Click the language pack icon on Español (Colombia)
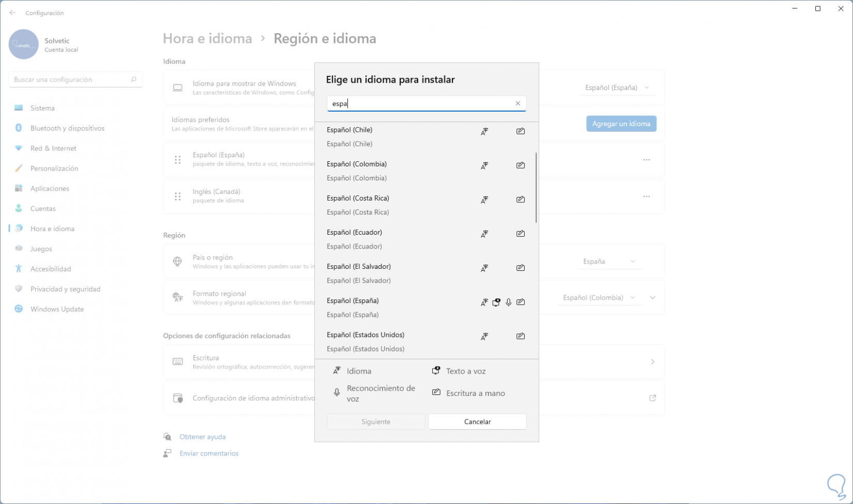This screenshot has width=853, height=504. (484, 166)
